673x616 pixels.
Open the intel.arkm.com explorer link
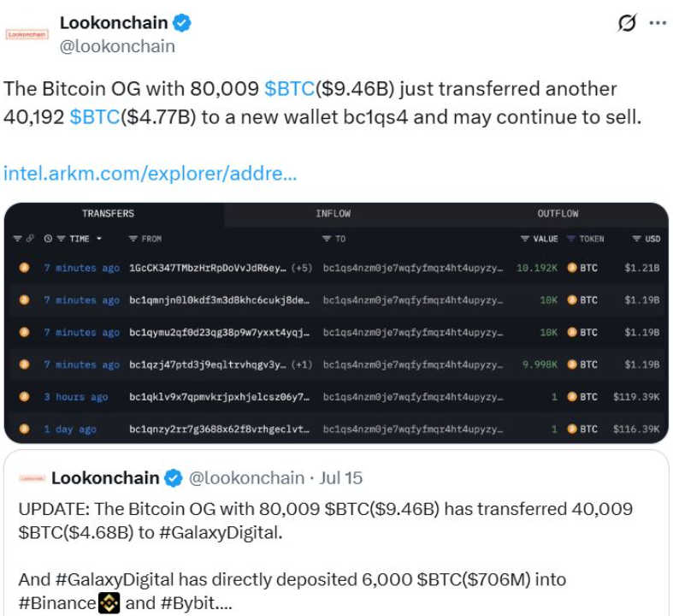pyautogui.click(x=151, y=173)
